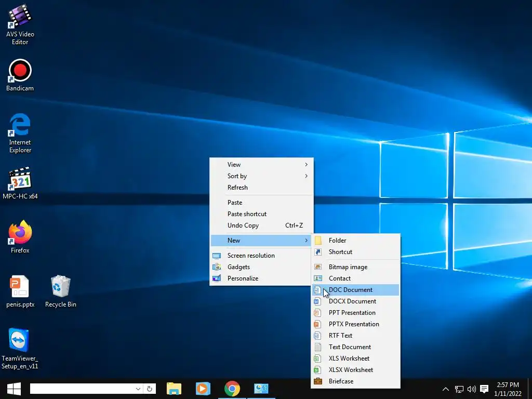Click inside the taskbar address input field

[x=82, y=389]
